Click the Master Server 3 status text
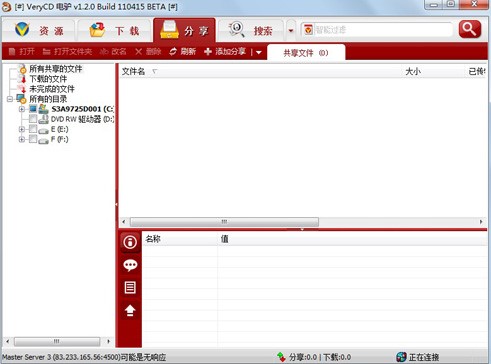This screenshot has height=364, width=491. pos(84,357)
